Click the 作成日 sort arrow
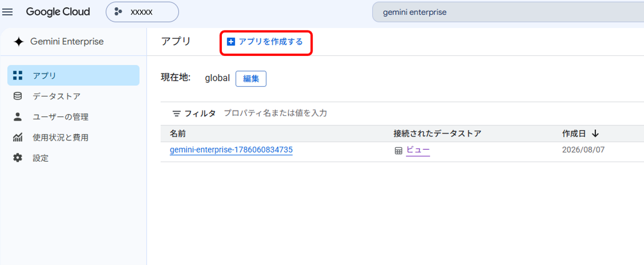The width and height of the screenshot is (644, 265). (x=595, y=134)
